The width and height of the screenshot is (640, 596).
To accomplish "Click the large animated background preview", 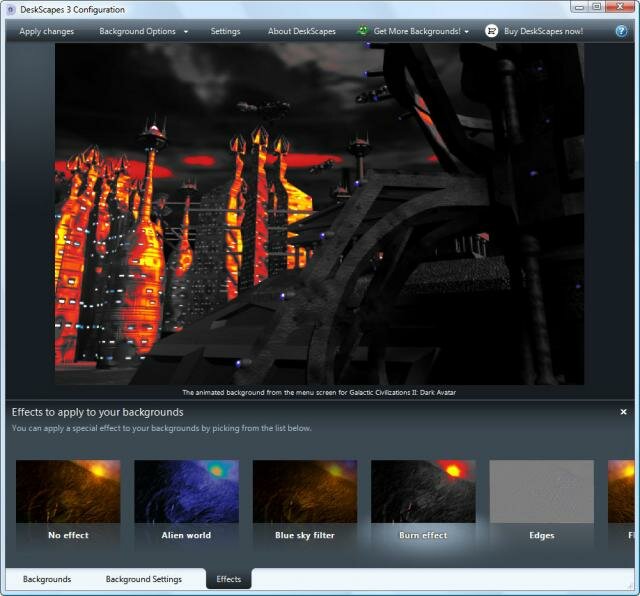I will click(319, 213).
